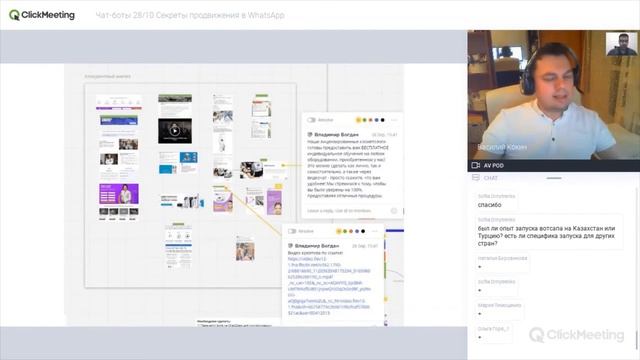Click the comment icon beside lower Владимир Богдан
Viewport: 640px width, 360px height.
(x=290, y=246)
